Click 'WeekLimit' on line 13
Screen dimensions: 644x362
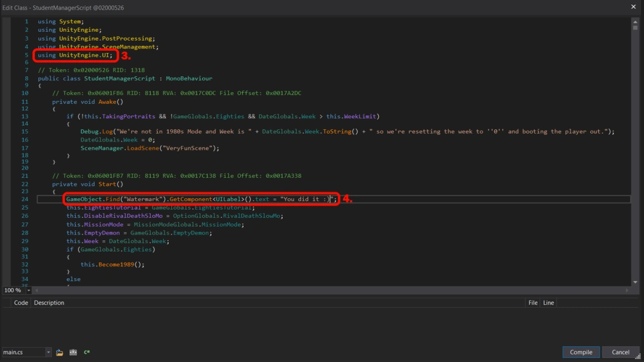(x=360, y=116)
